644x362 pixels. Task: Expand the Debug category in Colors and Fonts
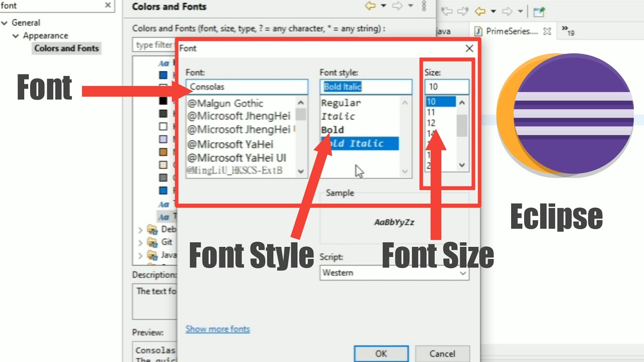(140, 230)
